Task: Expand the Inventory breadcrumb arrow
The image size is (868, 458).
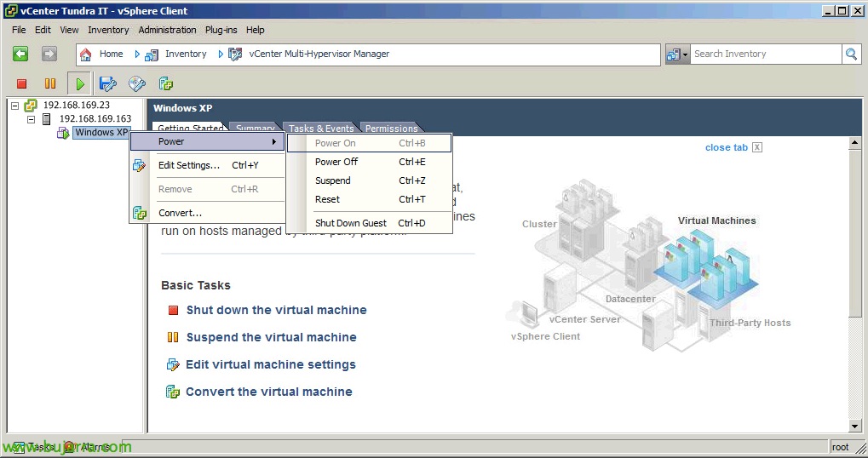Action: [221, 54]
